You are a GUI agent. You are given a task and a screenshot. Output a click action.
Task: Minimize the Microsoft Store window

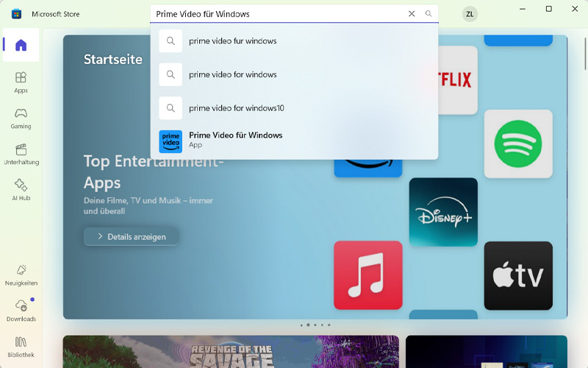[x=523, y=9]
